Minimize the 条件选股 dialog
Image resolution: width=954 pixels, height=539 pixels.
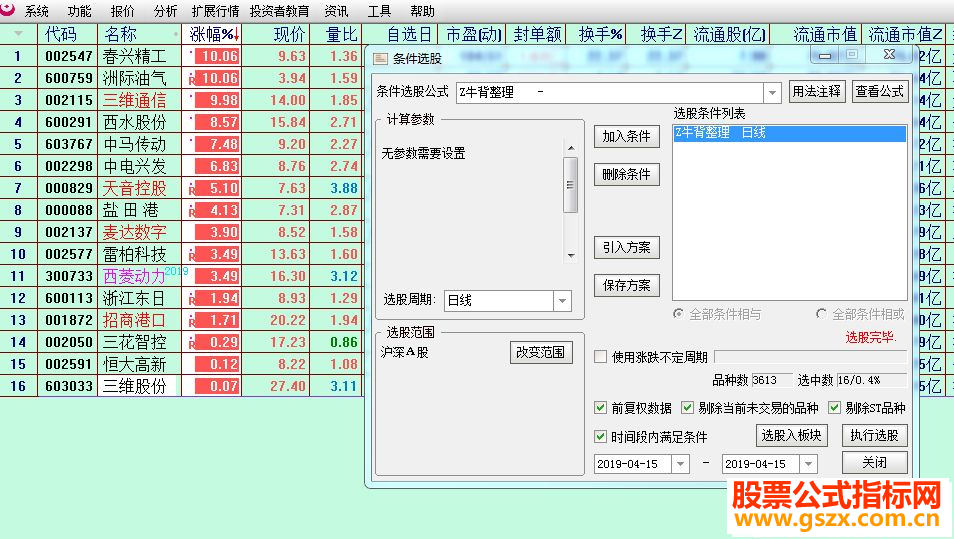point(825,55)
